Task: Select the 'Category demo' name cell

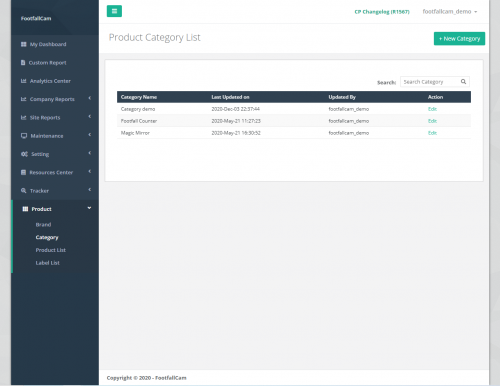Action: coord(138,109)
